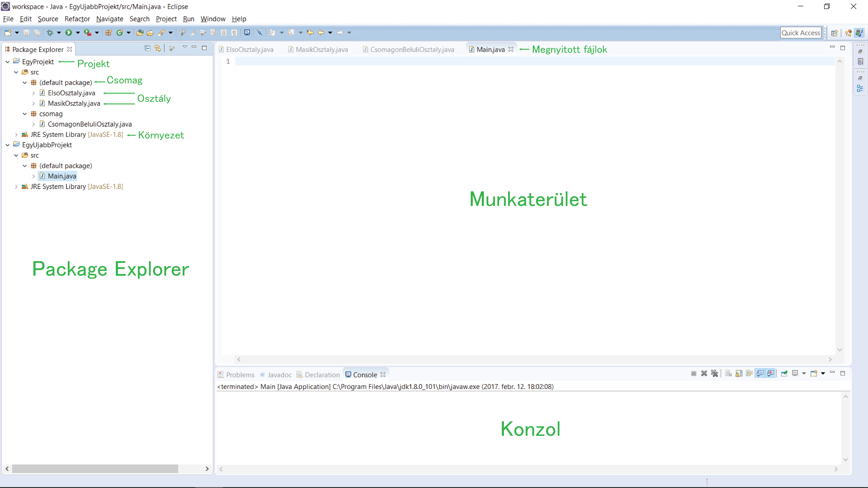Toggle Scroll Lock in Console

(739, 373)
